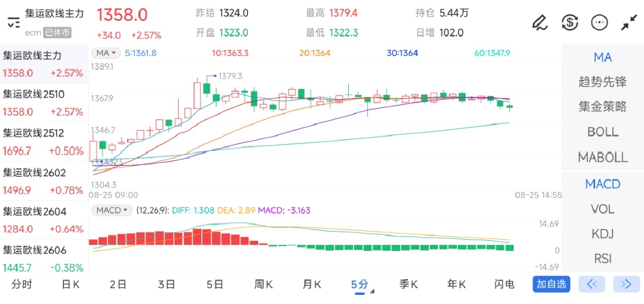Select 集运欧线2606 contract row

click(44, 259)
